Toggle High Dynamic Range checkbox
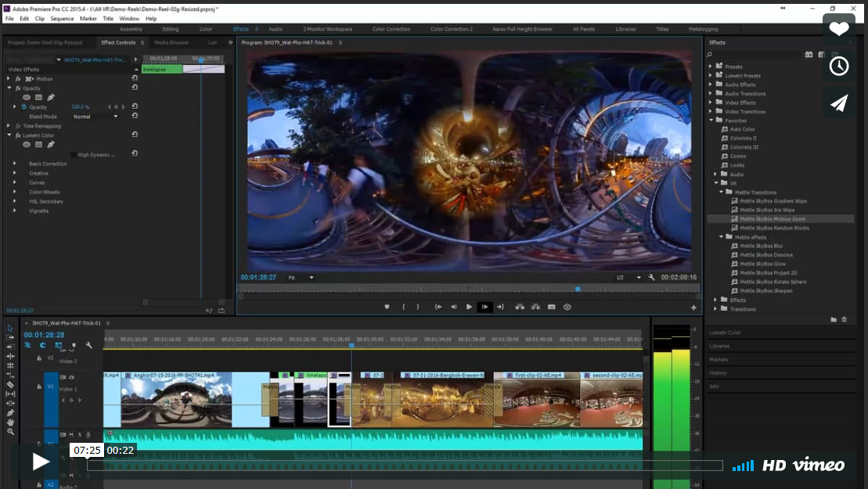 pyautogui.click(x=74, y=155)
